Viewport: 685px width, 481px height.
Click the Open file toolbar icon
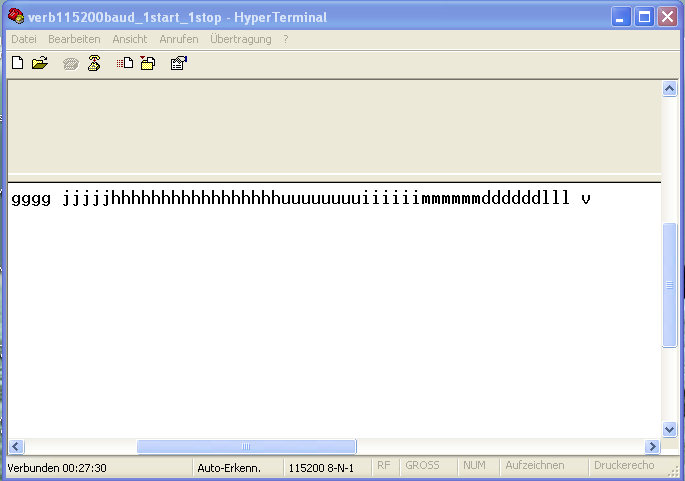40,63
